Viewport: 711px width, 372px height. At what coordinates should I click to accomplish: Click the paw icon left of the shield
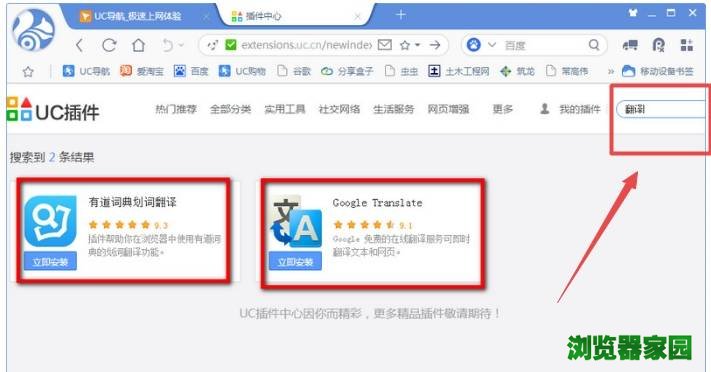[x=212, y=45]
